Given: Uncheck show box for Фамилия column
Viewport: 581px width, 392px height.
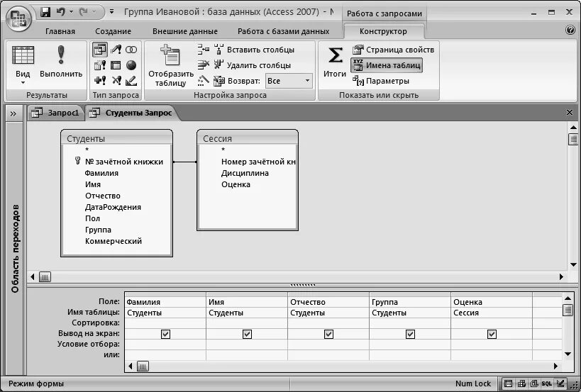Looking at the screenshot, I should click(x=165, y=334).
